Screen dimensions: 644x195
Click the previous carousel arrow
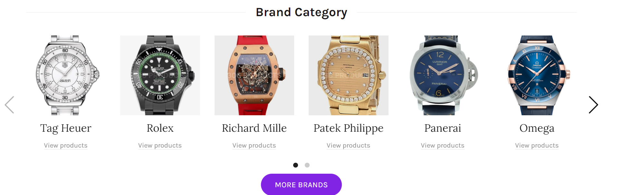coord(10,105)
